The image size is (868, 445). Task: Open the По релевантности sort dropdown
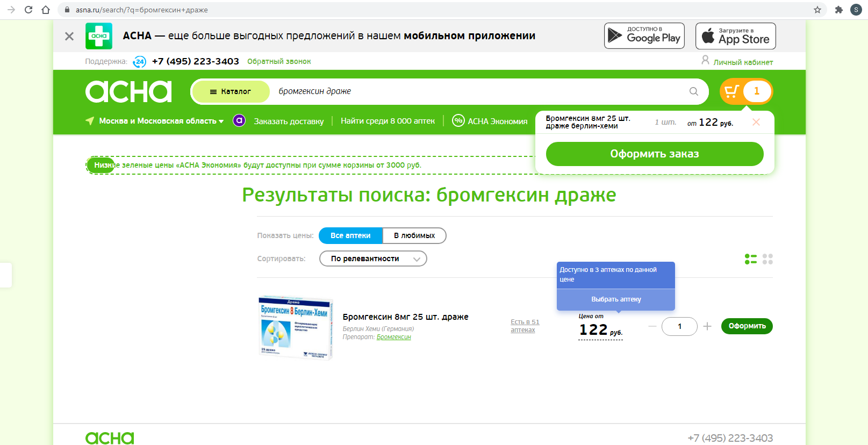[x=373, y=259]
